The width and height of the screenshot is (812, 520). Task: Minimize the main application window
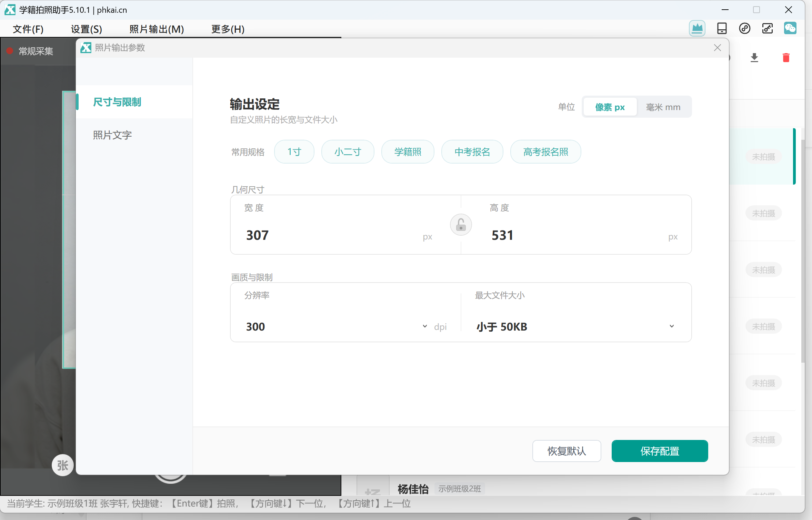tap(725, 10)
